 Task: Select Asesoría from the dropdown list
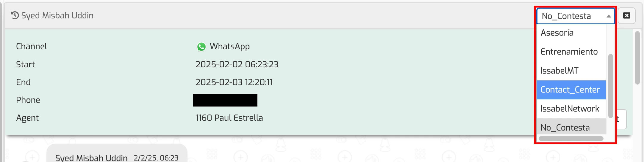557,33
